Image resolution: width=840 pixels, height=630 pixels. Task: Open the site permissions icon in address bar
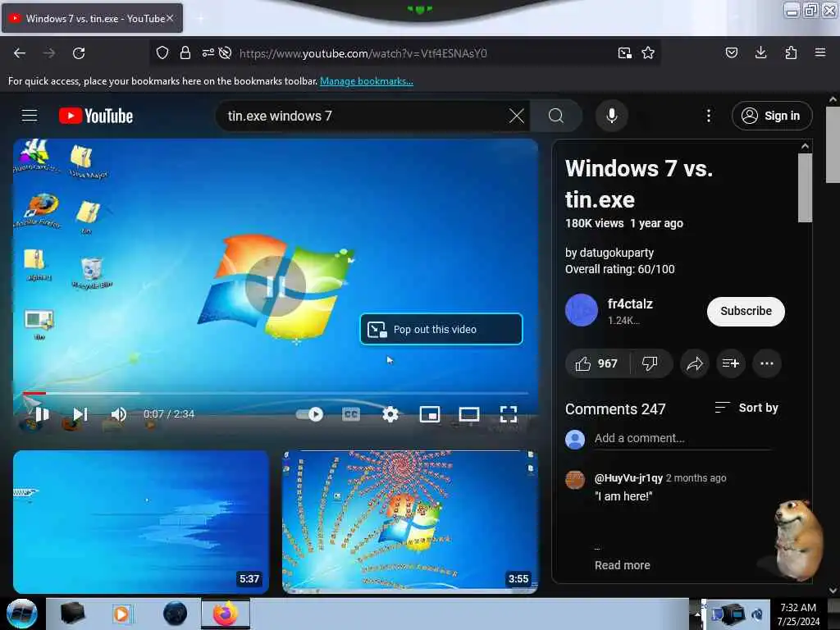point(208,52)
